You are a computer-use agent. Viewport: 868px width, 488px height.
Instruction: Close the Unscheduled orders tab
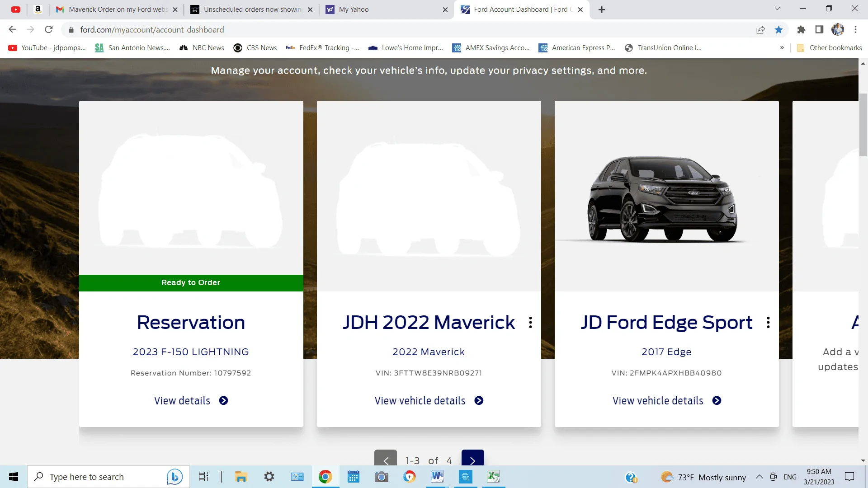[310, 9]
